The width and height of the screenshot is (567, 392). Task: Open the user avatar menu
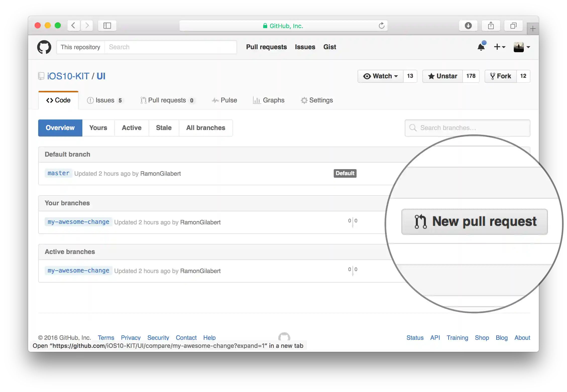[522, 47]
